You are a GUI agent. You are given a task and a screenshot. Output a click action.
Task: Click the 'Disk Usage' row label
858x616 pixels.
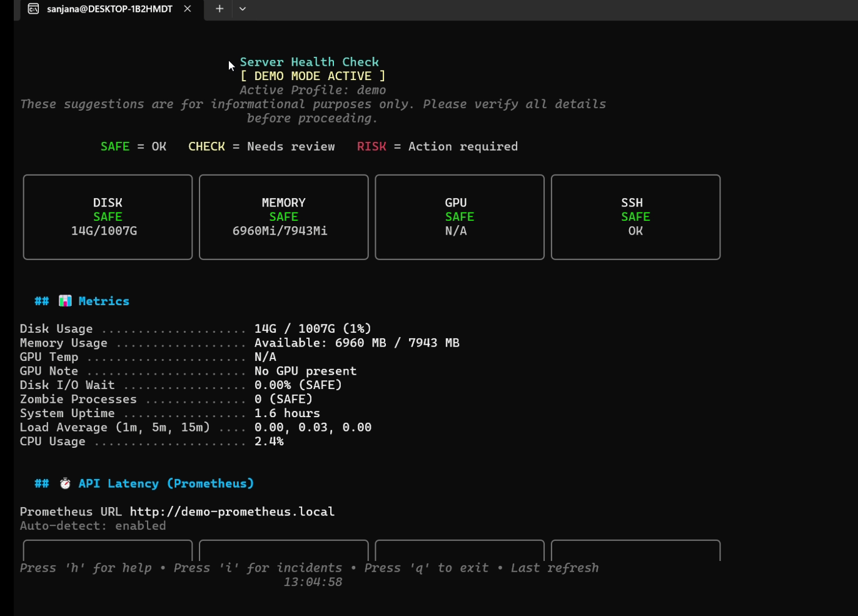tap(56, 328)
